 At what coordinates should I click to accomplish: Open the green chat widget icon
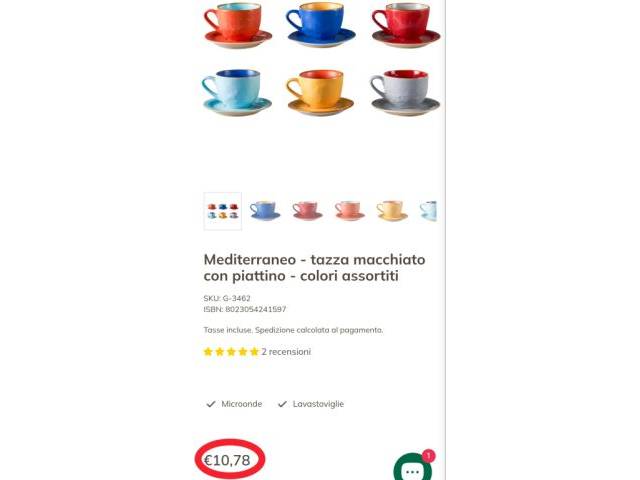click(412, 468)
